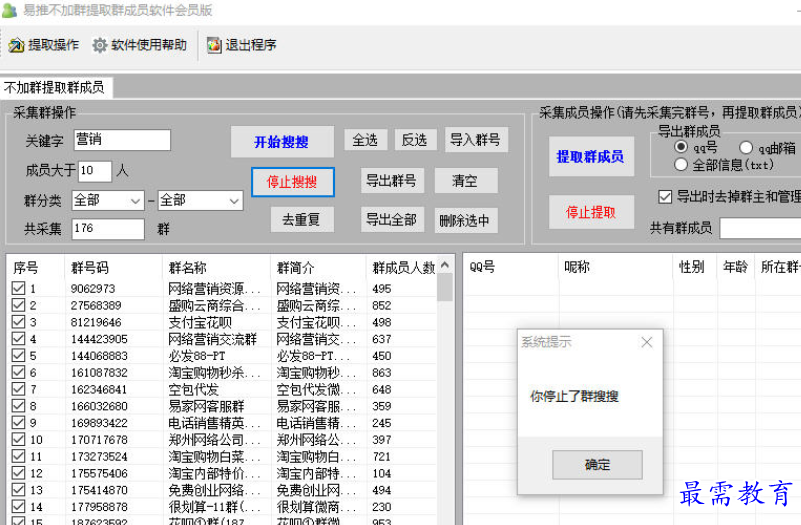Click the 年龄 column header
Screen dimensions: 801x525
[x=736, y=267]
